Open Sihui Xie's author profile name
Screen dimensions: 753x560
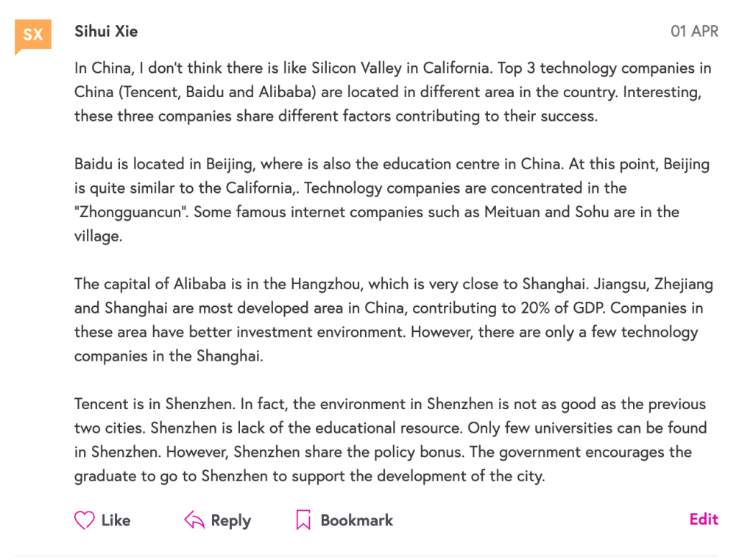pos(106,31)
